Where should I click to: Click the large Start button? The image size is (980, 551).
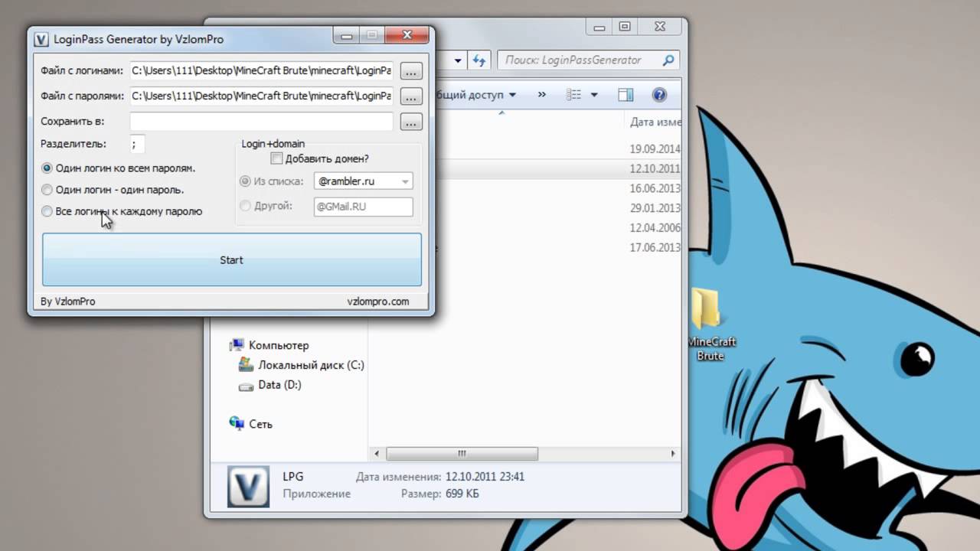[x=232, y=260]
